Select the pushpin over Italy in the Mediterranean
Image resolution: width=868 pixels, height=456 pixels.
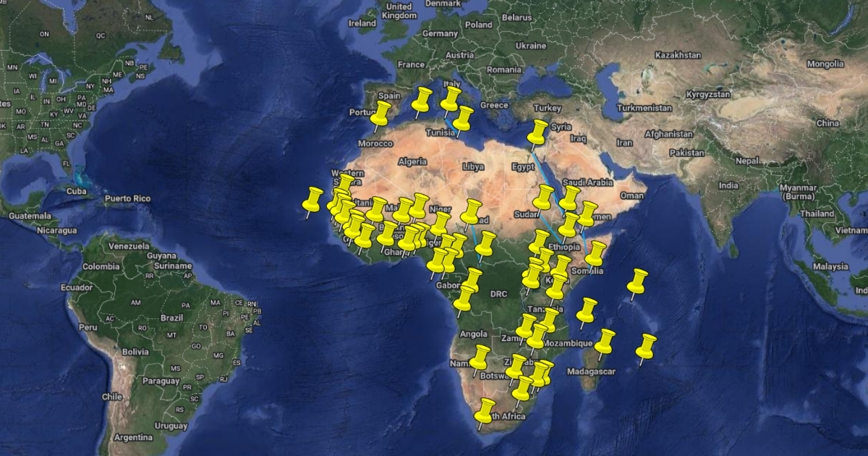451,98
